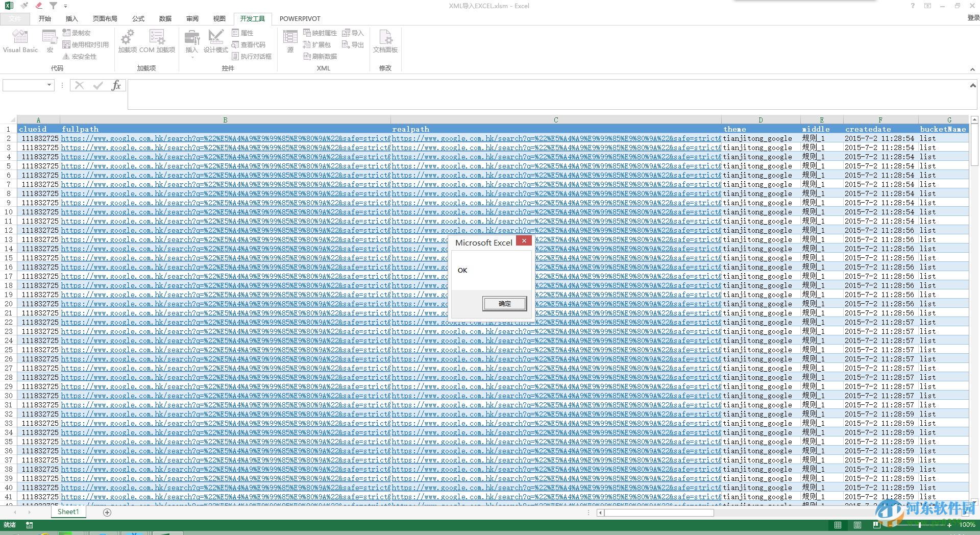Viewport: 980px width, 535px height.
Task: Click the formula bar cancel X
Action: (79, 85)
